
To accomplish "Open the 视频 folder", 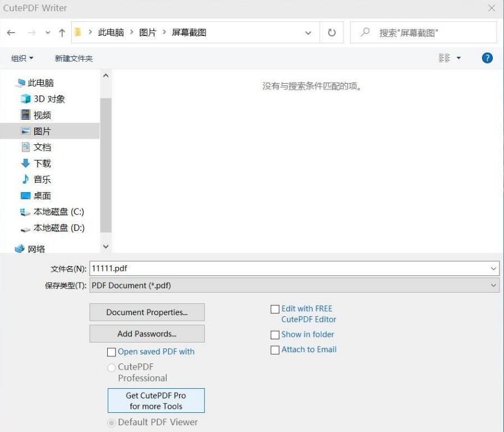I will (x=36, y=115).
